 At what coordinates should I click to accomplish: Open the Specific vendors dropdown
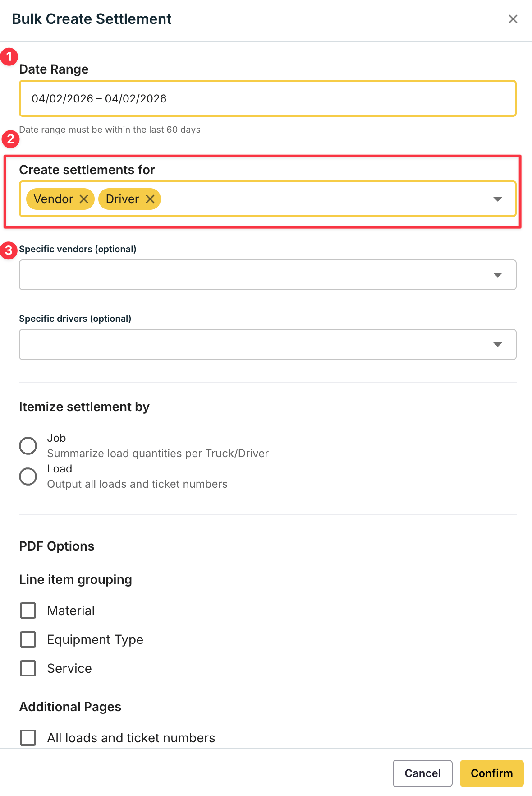267,275
